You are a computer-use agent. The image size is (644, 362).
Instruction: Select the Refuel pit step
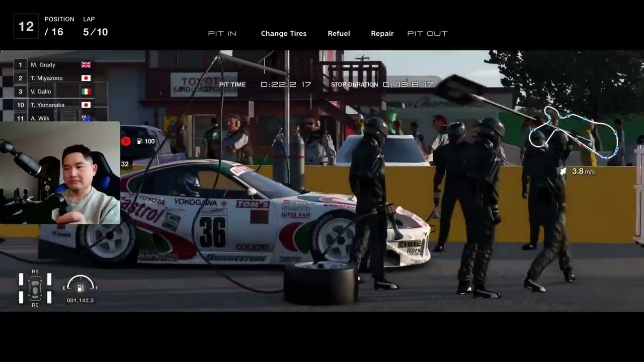pyautogui.click(x=339, y=33)
